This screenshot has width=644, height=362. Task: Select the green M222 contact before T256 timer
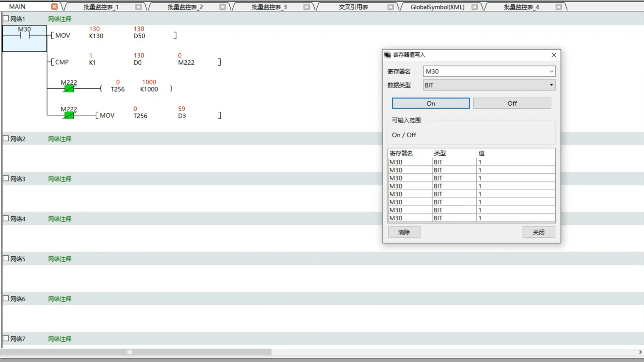tap(69, 89)
